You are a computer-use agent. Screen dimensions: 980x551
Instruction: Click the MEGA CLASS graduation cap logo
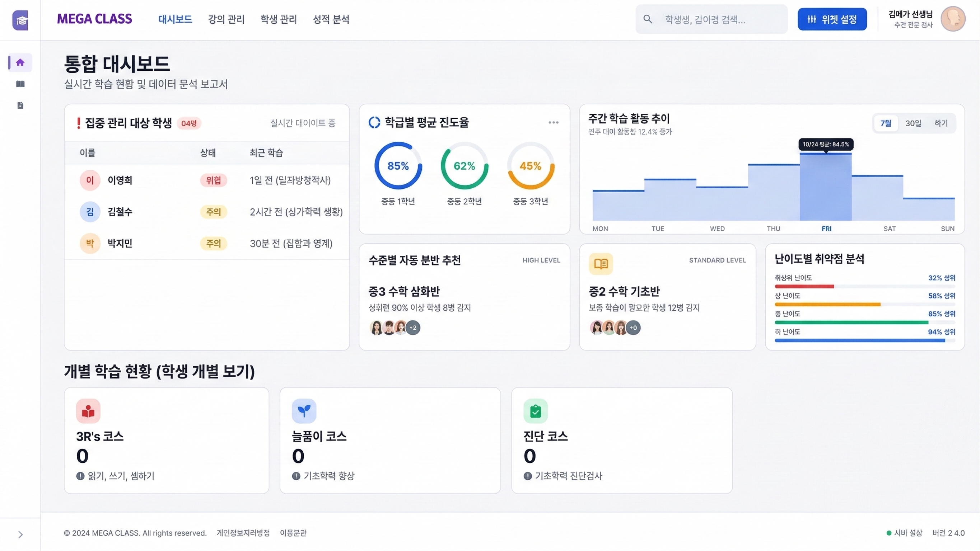tap(20, 20)
